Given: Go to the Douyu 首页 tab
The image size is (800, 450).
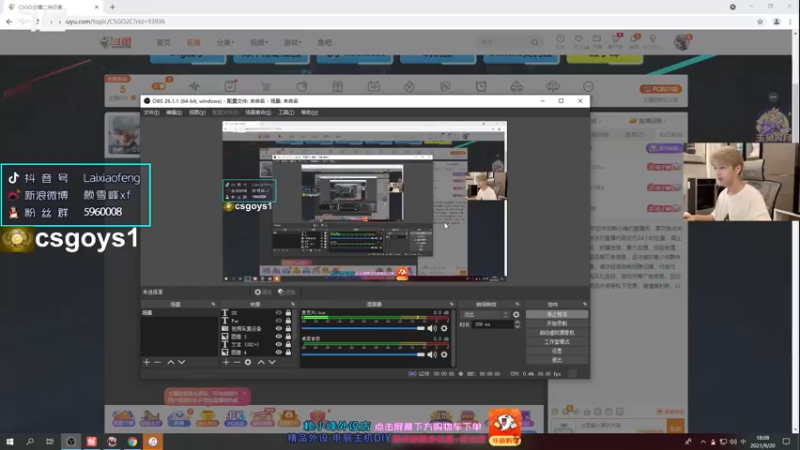Looking at the screenshot, I should tap(163, 42).
